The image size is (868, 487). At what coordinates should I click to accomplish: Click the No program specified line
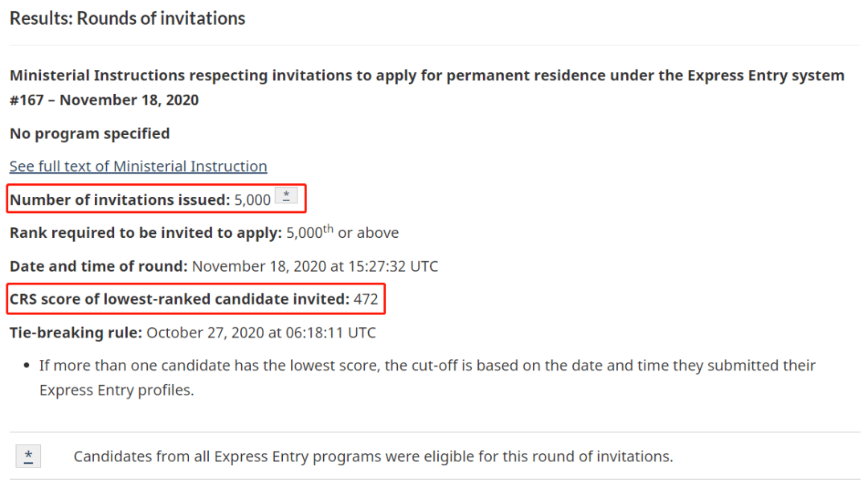[x=90, y=133]
